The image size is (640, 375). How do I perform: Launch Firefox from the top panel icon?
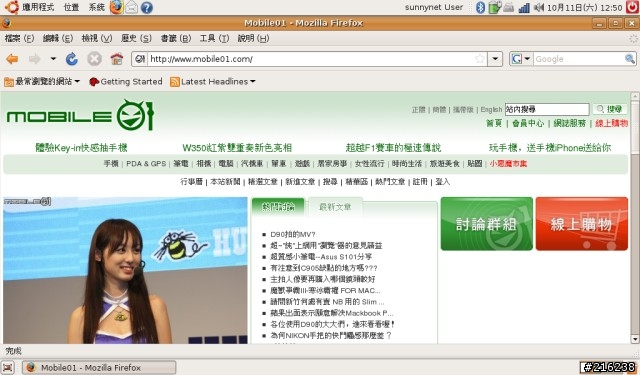tap(116, 7)
